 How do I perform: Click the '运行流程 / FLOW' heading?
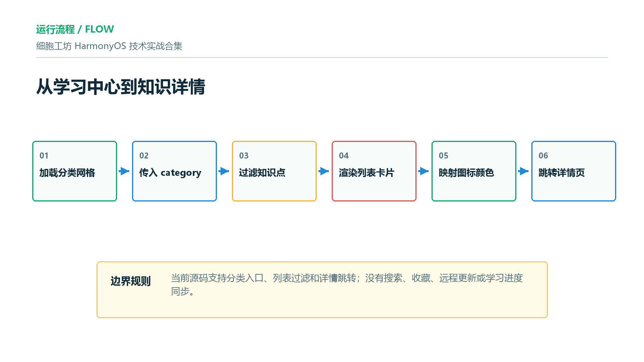[x=75, y=29]
